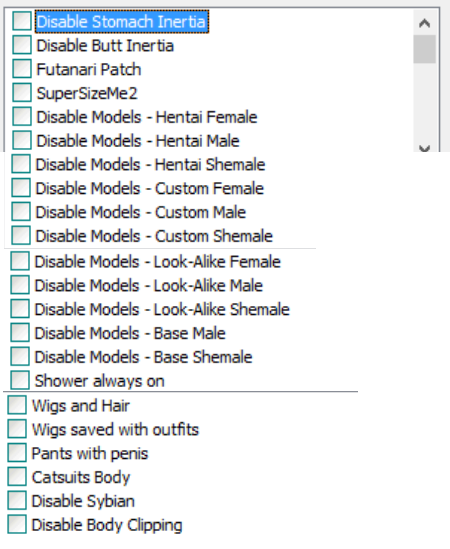450x549 pixels.
Task: Select the Disable Body Clipping label text
Action: pos(107,525)
